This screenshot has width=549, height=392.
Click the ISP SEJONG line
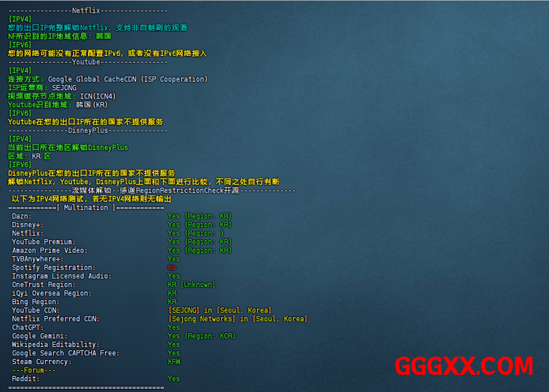(x=42, y=88)
